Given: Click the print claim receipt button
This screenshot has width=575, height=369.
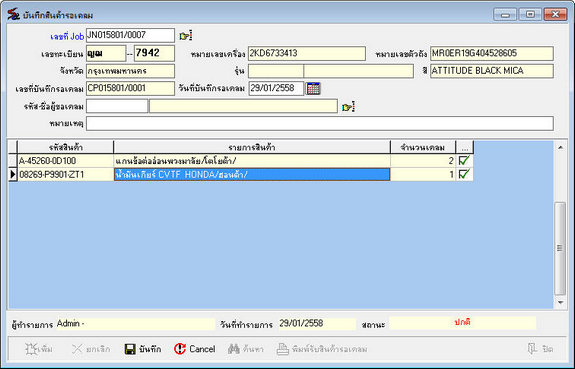Looking at the screenshot, I should click(x=322, y=349).
